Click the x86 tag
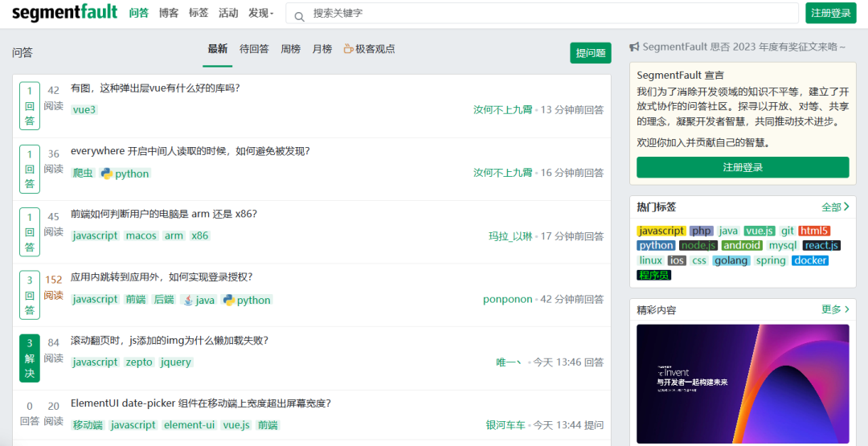 199,235
